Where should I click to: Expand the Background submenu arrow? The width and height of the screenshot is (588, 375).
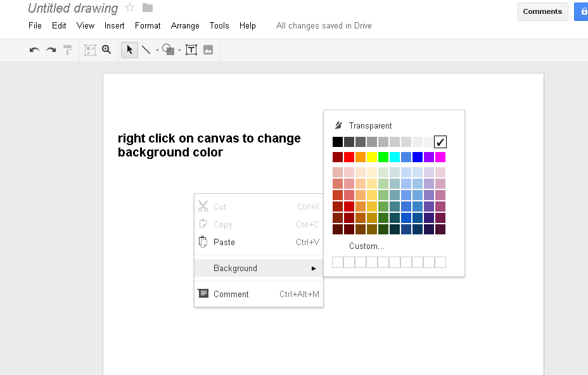(314, 269)
